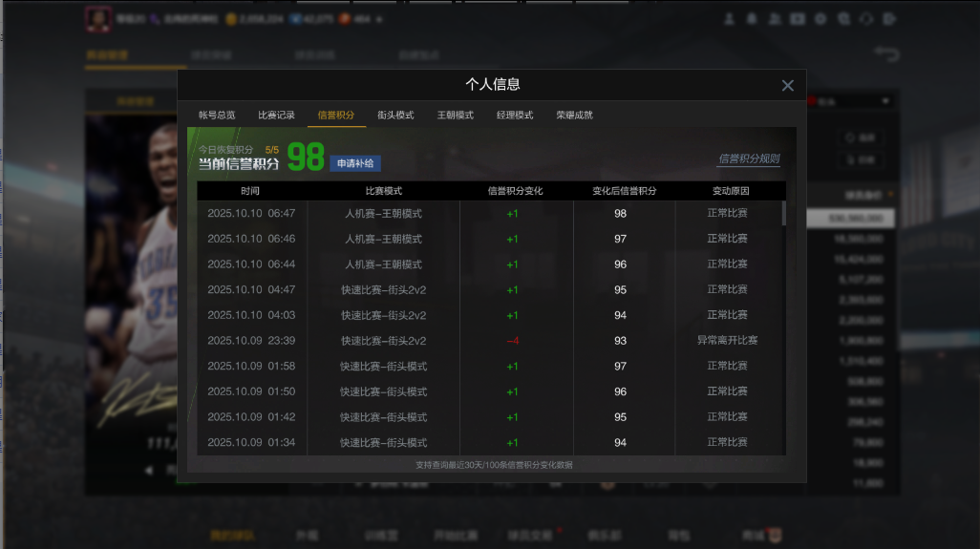Open the 信誉积分规则 link
Image resolution: width=980 pixels, height=549 pixels.
tap(749, 159)
